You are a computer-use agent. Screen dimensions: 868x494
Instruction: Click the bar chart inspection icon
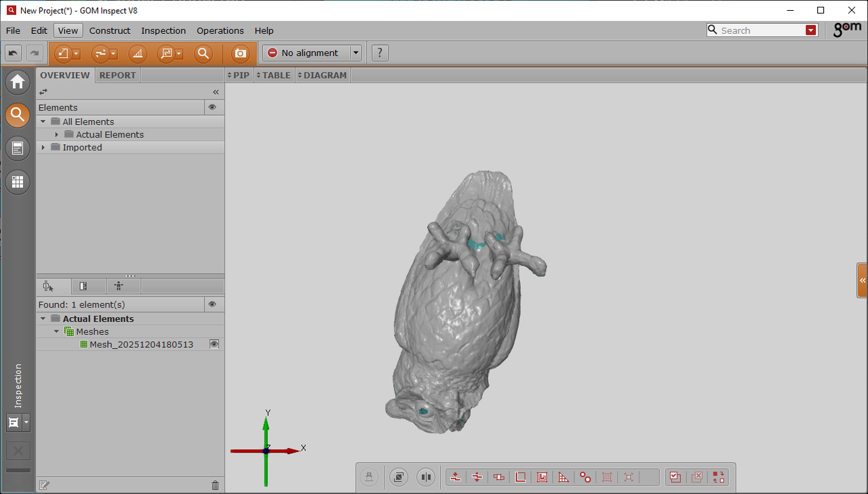(138, 54)
